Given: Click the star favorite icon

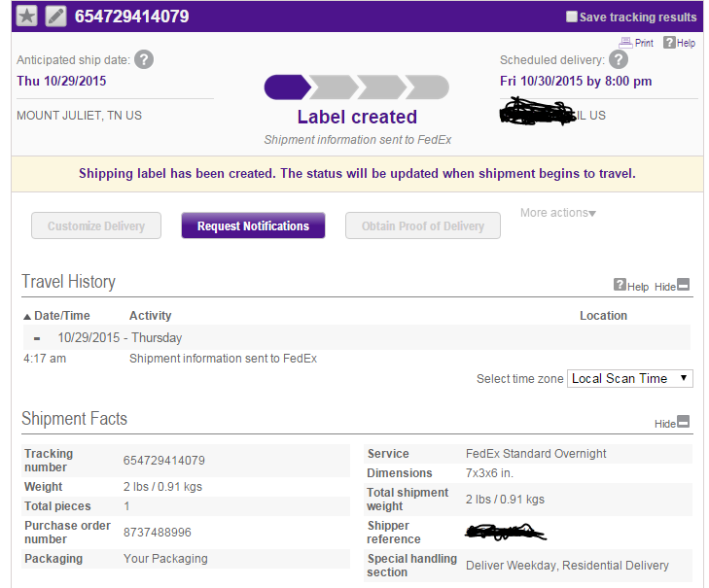Looking at the screenshot, I should (x=26, y=17).
